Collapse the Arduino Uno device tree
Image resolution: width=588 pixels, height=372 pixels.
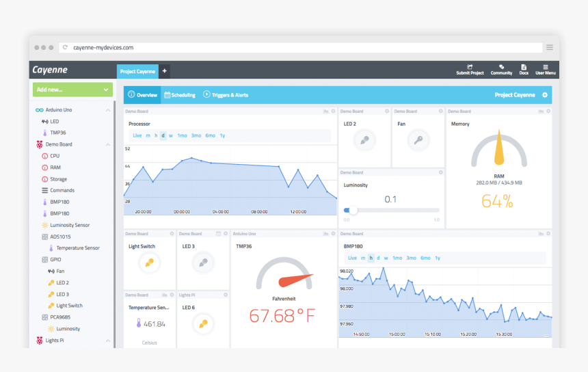coord(108,110)
